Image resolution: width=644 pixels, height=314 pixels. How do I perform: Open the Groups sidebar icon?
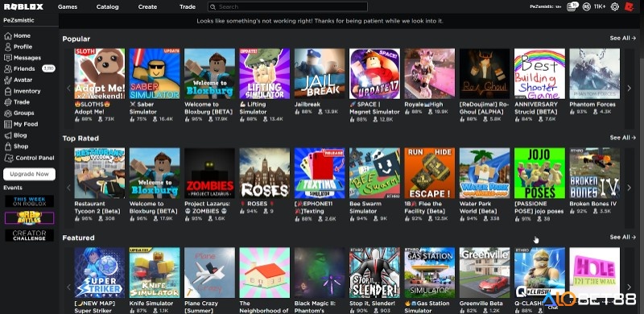click(8, 114)
